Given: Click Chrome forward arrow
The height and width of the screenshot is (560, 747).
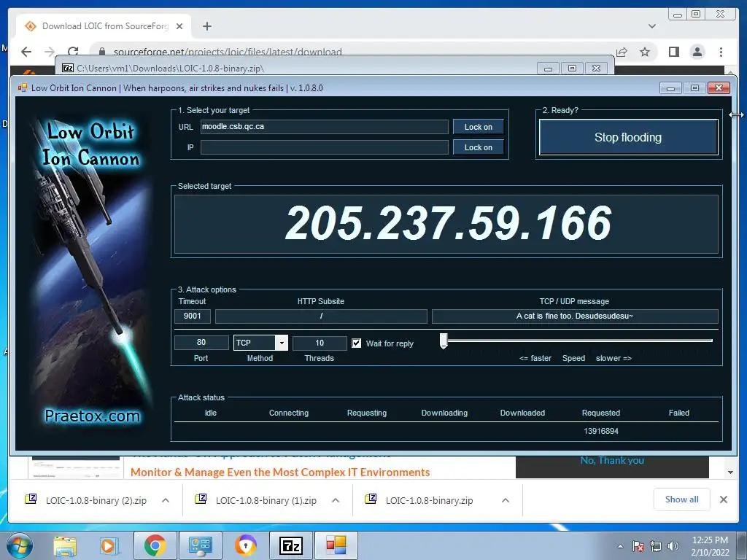Looking at the screenshot, I should click(50, 52).
